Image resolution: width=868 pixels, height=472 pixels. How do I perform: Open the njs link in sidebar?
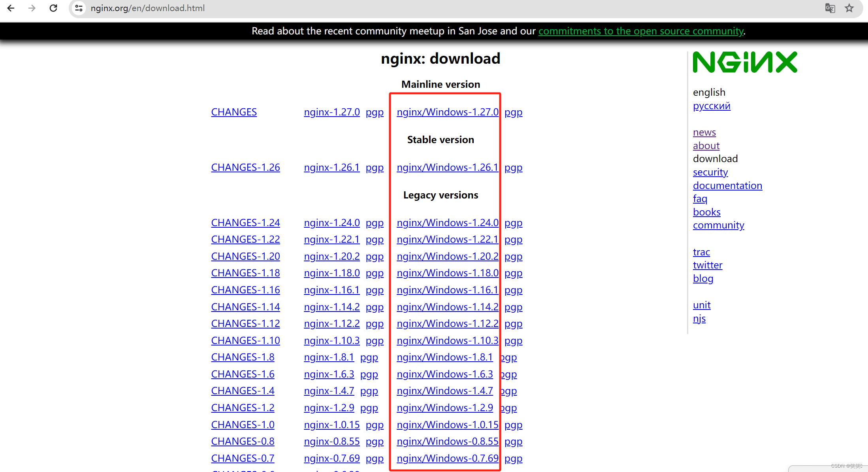pyautogui.click(x=699, y=319)
